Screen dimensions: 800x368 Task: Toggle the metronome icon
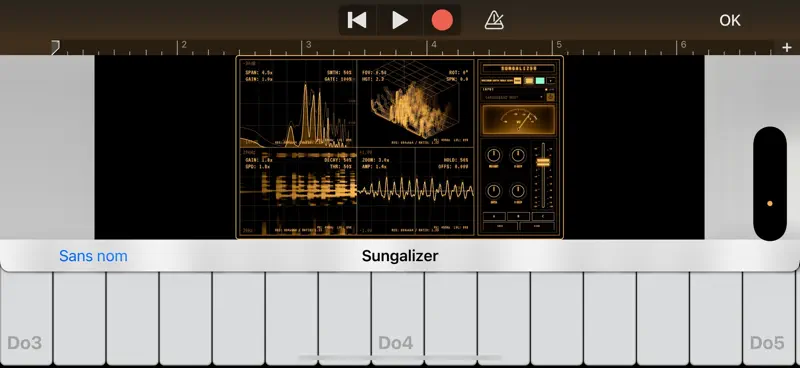coord(494,20)
